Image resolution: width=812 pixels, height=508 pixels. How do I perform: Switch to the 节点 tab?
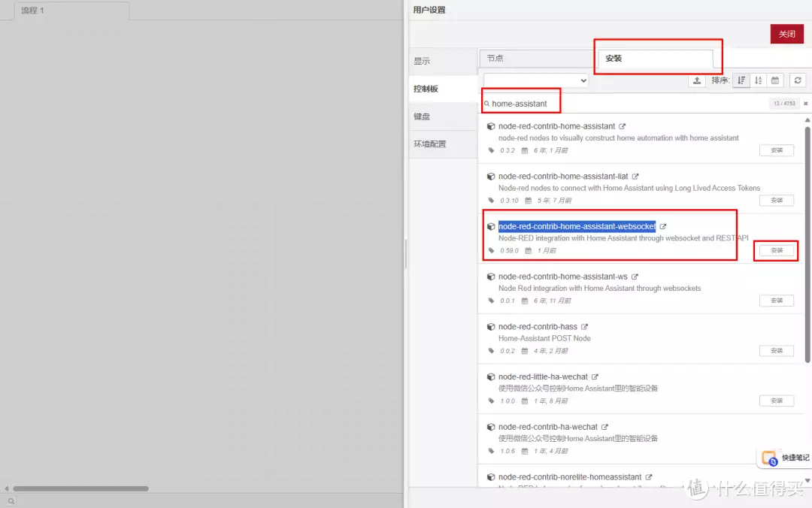coord(537,58)
